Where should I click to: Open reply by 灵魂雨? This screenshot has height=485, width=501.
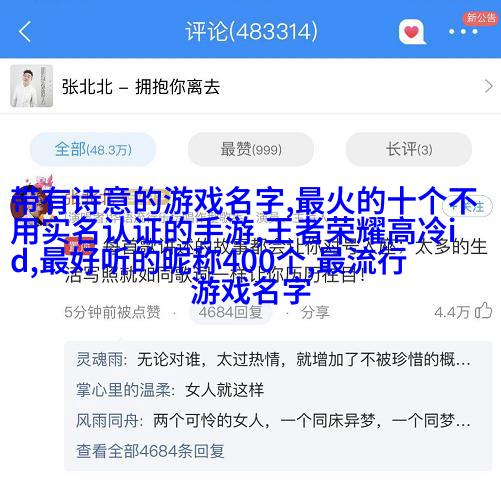(x=273, y=359)
